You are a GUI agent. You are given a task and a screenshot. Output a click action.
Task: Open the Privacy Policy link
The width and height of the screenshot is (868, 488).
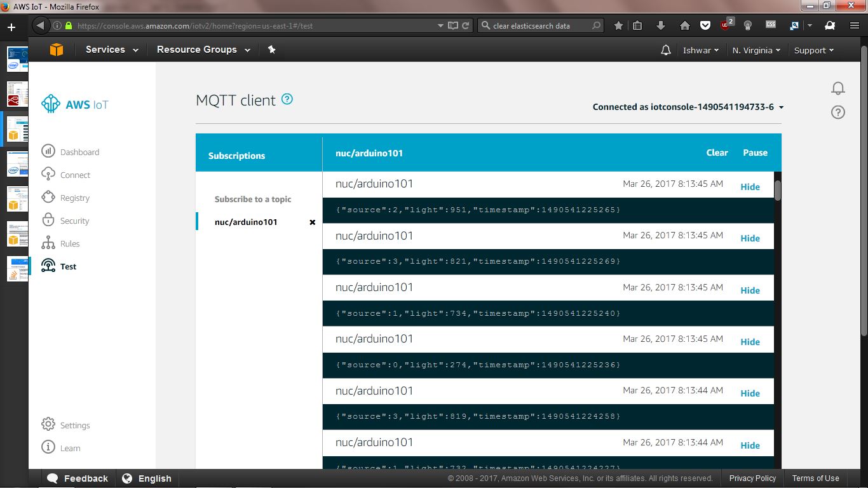coord(752,478)
